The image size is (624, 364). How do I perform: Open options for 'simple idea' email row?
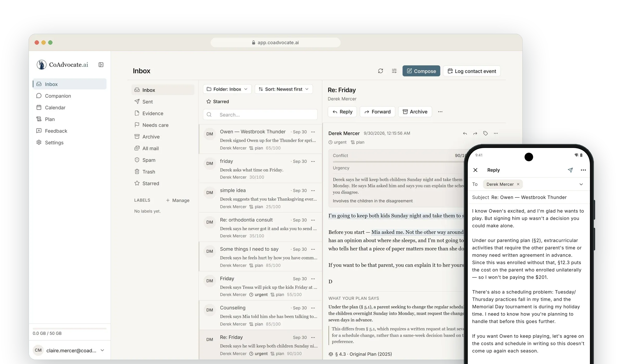pos(313,191)
